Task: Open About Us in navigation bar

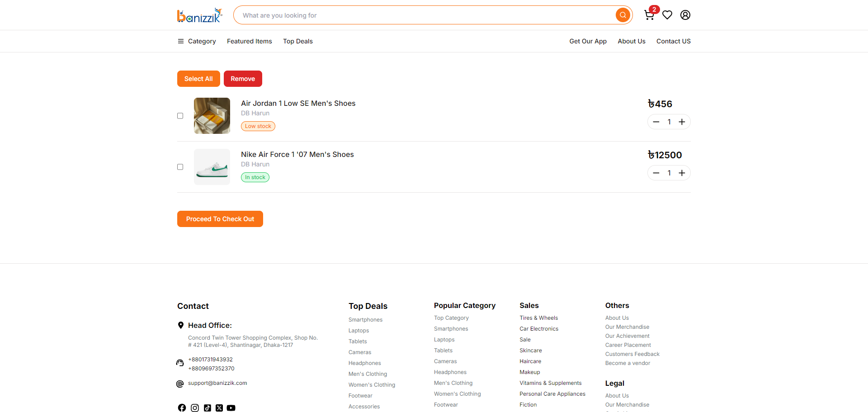Action: 632,41
